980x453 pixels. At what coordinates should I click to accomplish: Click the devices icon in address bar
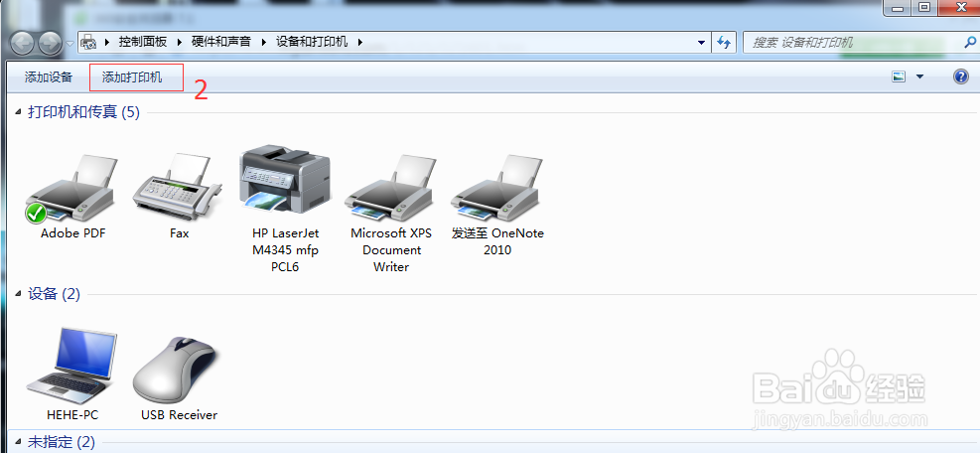pos(89,42)
